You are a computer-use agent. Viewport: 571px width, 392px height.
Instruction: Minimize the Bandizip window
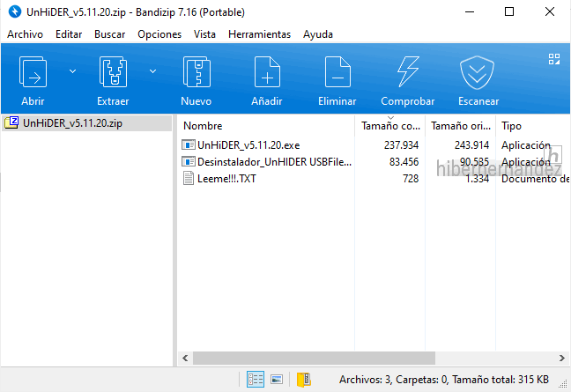tap(470, 12)
